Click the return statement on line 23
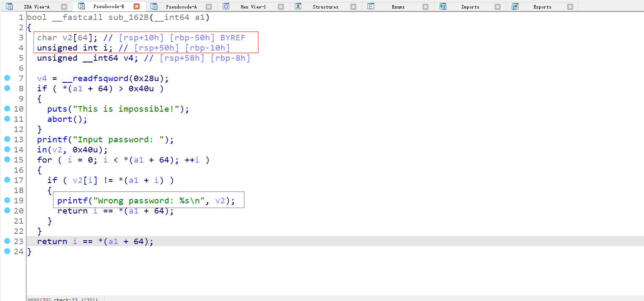Screen dimensions: 644x301 [95, 242]
